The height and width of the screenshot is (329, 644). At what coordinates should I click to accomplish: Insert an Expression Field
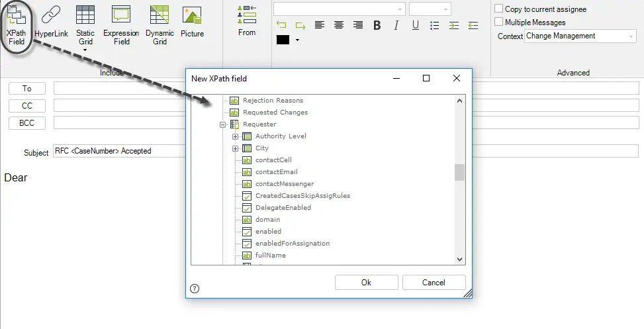[121, 25]
